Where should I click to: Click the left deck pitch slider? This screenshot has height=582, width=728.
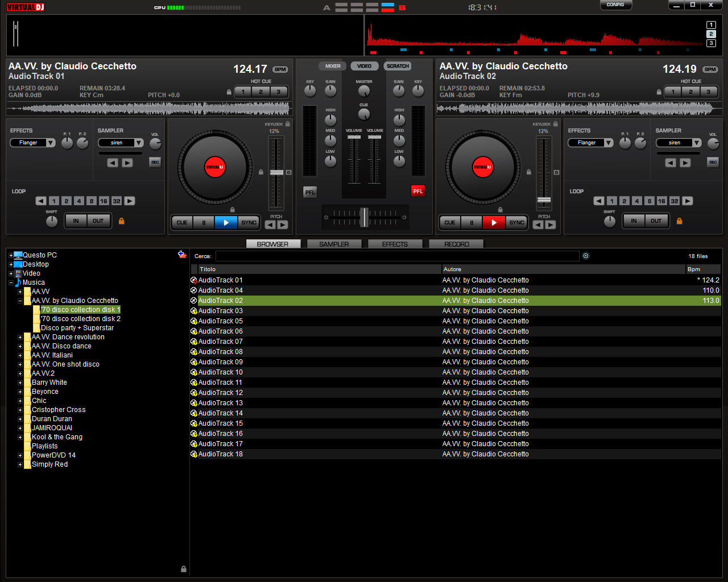pos(276,172)
